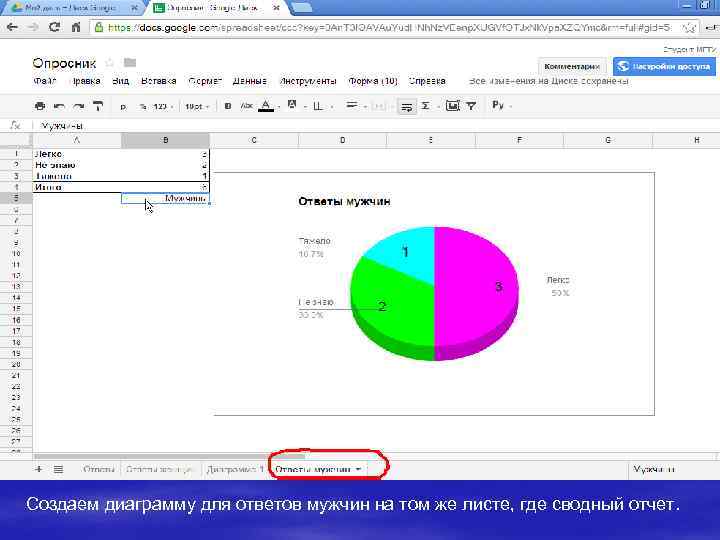
Task: Apply percent format from the toolbar
Action: pyautogui.click(x=143, y=107)
